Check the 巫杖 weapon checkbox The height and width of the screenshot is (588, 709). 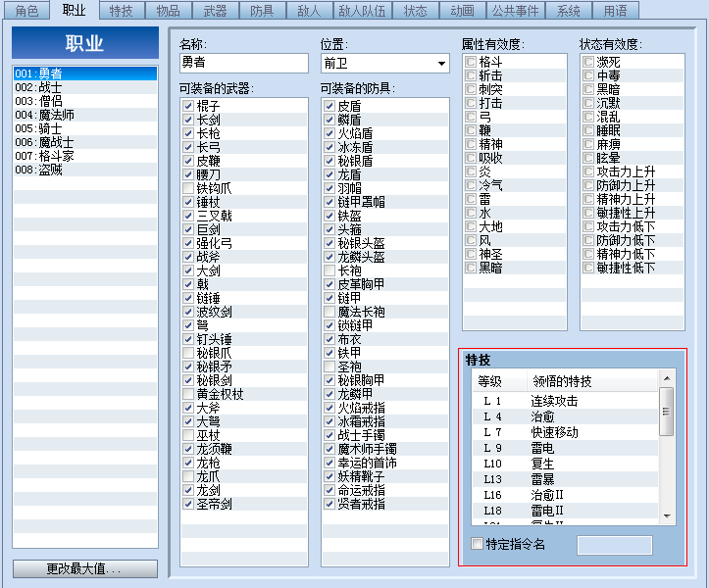click(188, 435)
